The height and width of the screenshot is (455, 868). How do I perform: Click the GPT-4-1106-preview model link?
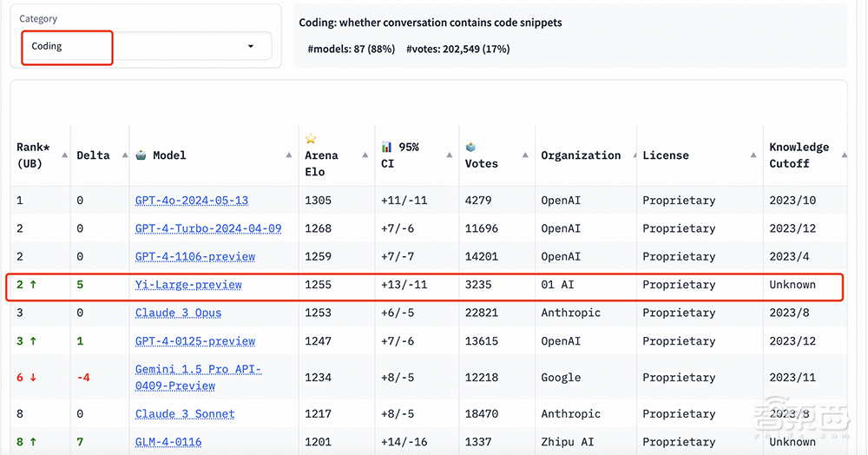point(194,257)
